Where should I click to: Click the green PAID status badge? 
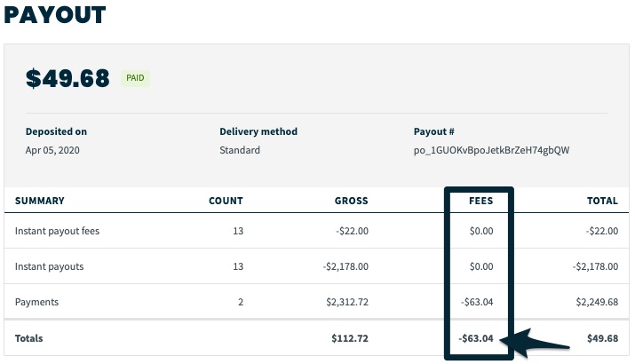[135, 78]
